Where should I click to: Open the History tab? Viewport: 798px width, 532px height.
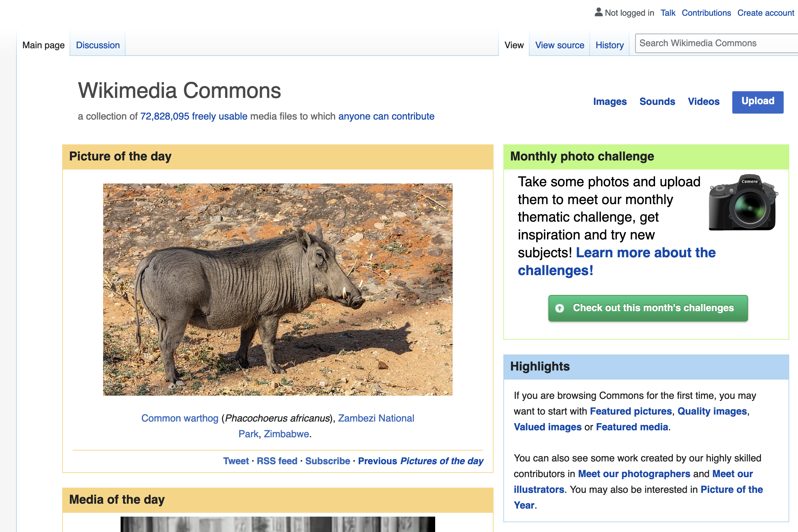pos(610,45)
